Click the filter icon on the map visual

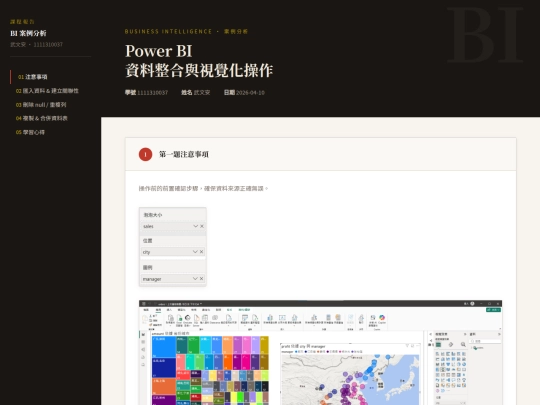[407, 346]
